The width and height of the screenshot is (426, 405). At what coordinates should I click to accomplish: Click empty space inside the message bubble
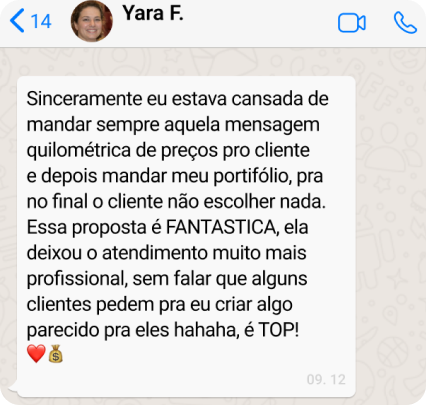coord(200,370)
